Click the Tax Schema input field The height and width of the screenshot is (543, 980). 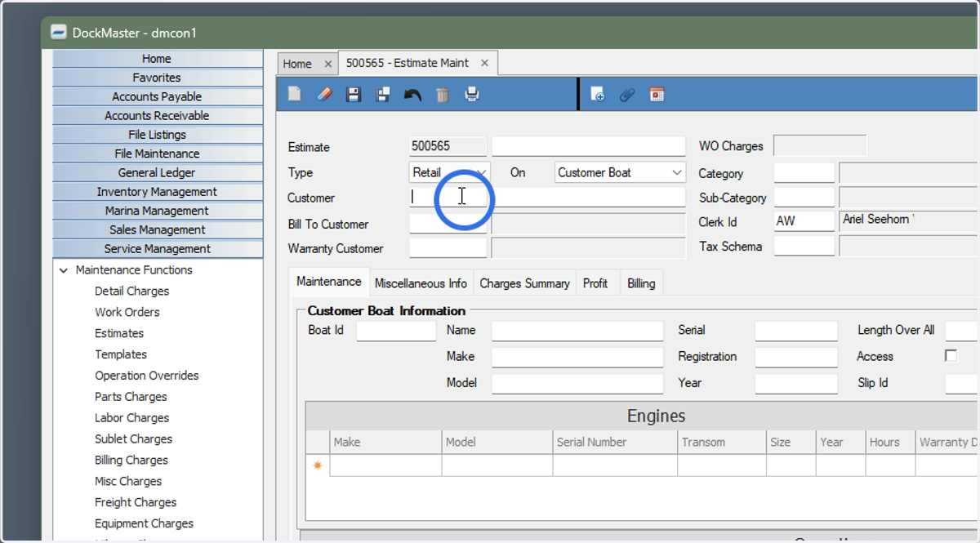point(804,246)
